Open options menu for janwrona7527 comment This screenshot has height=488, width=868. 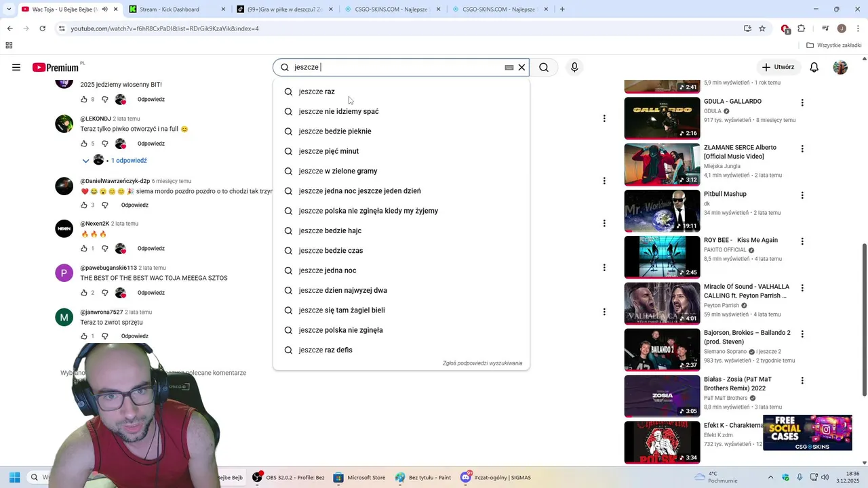[604, 312]
